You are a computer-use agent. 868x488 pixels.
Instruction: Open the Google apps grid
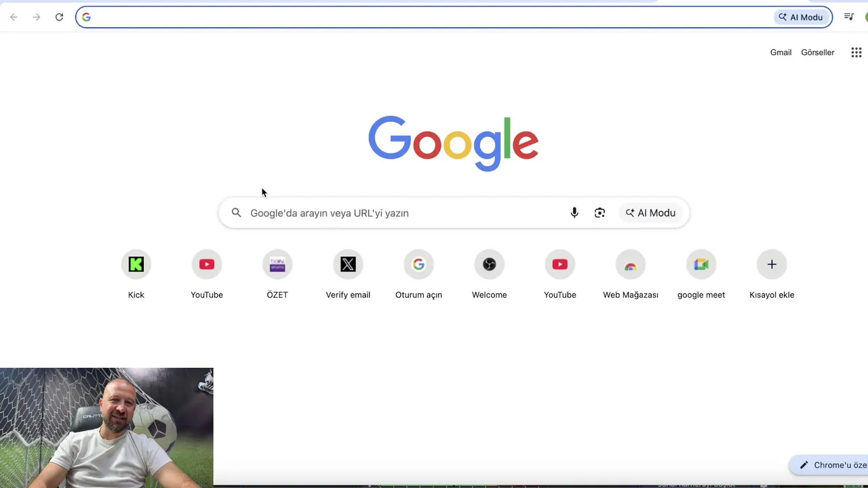pos(856,52)
